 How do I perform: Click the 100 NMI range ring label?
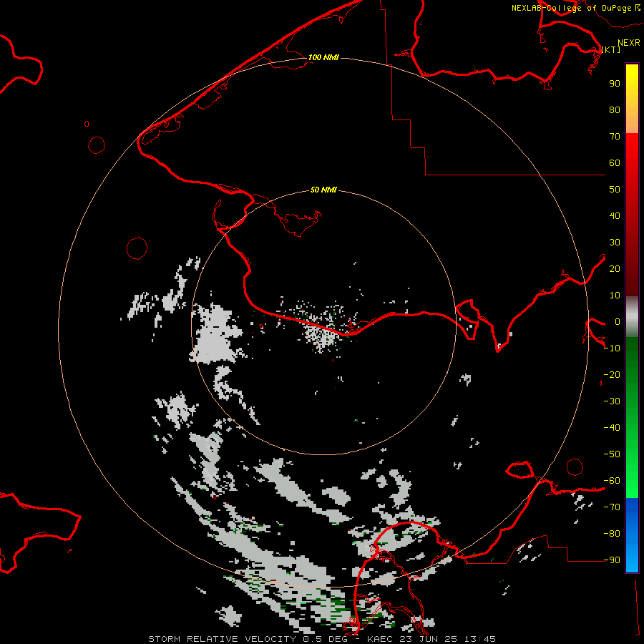pyautogui.click(x=323, y=57)
